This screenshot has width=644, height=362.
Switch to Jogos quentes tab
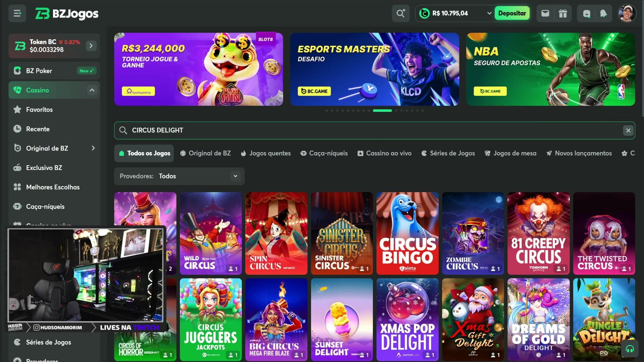(x=266, y=153)
